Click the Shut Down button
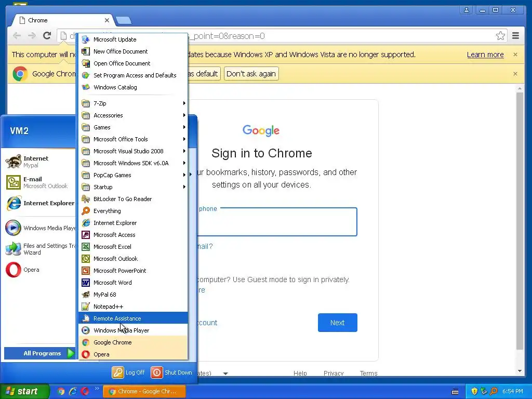Image resolution: width=532 pixels, height=399 pixels. [x=171, y=372]
